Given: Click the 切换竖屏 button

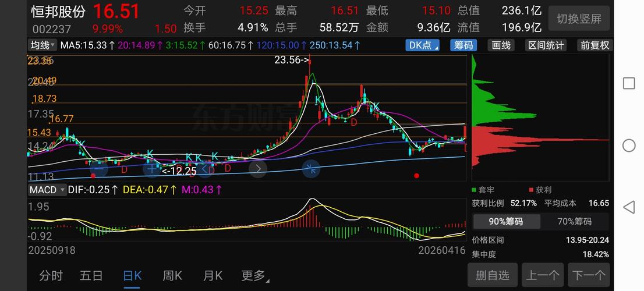Looking at the screenshot, I should [x=579, y=19].
